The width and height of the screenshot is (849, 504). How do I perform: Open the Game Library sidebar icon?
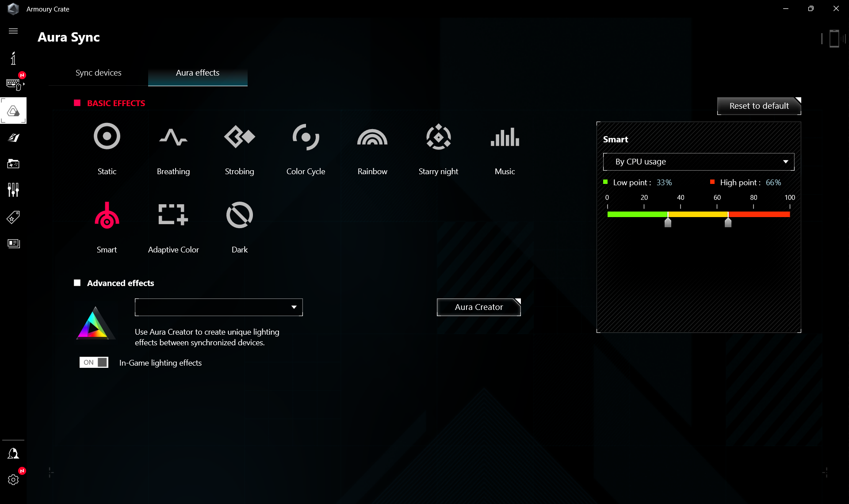coord(13,164)
